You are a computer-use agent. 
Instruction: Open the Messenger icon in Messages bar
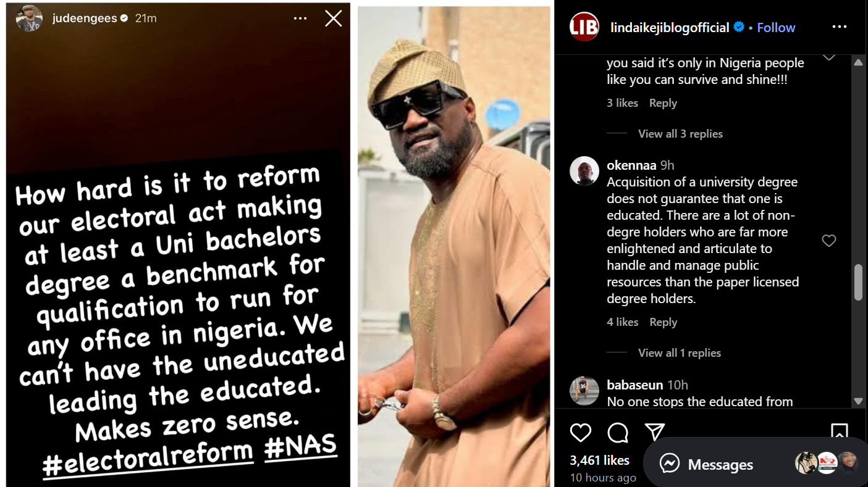[670, 464]
